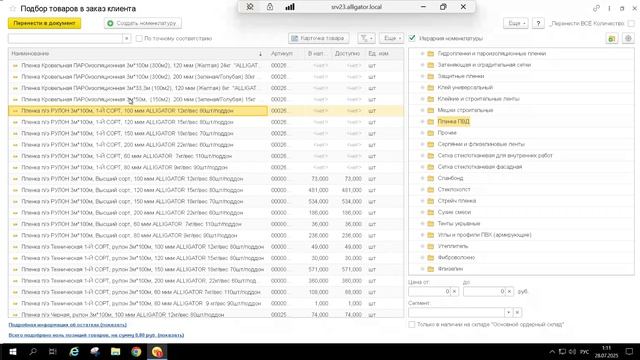Select the "Стеклохолст" tree folder

coord(454,189)
